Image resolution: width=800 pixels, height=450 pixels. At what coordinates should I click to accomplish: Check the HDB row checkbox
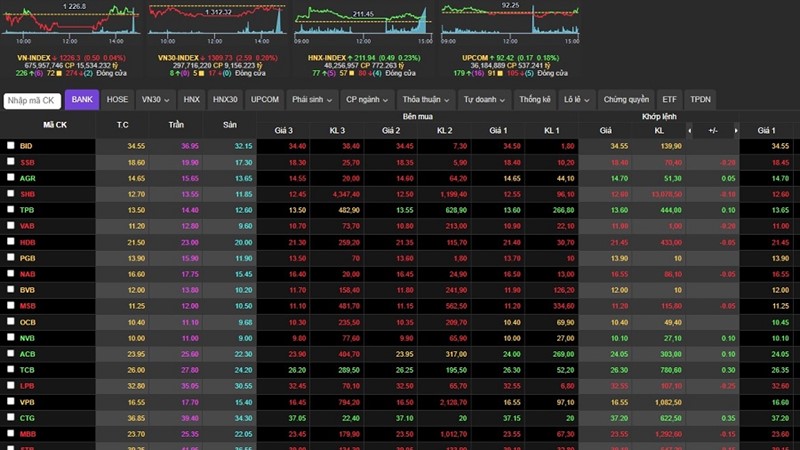click(11, 241)
